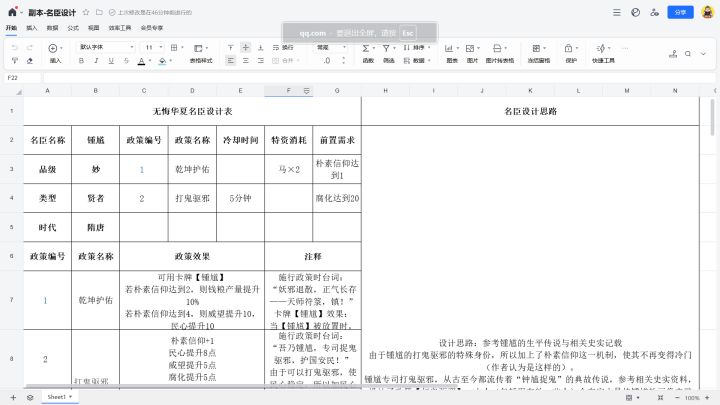This screenshot has height=405, width=720.
Task: Click the cell borders icon
Action: click(x=174, y=47)
